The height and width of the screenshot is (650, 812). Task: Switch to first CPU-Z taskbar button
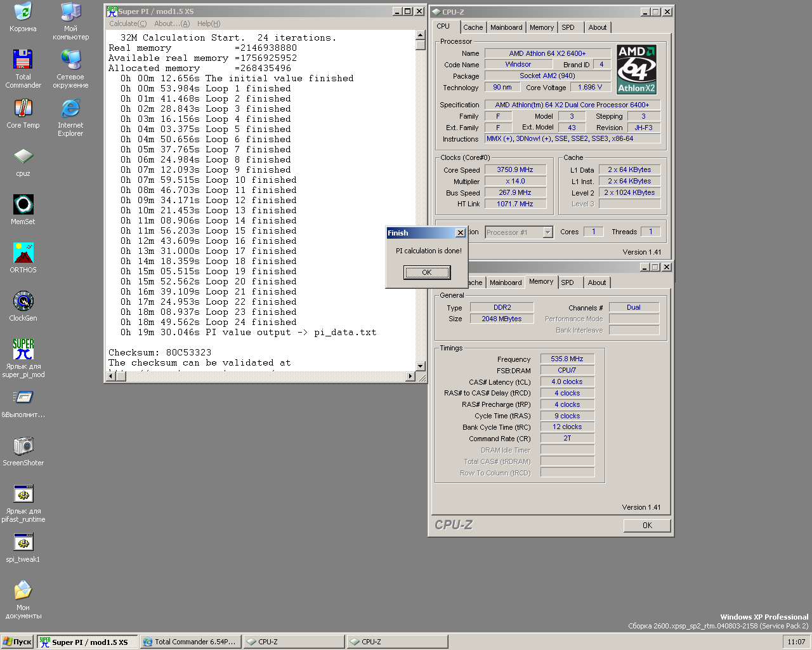point(294,642)
